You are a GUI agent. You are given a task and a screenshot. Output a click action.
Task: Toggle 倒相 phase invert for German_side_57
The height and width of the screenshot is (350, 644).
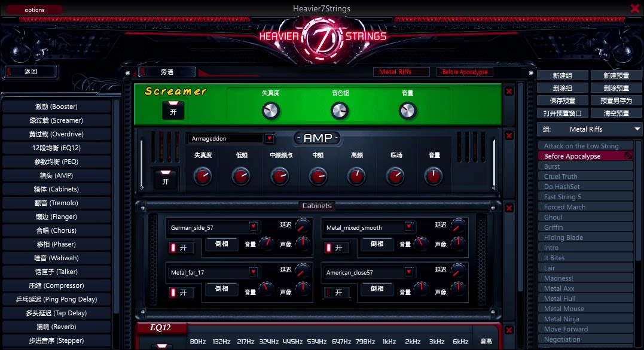pyautogui.click(x=221, y=244)
